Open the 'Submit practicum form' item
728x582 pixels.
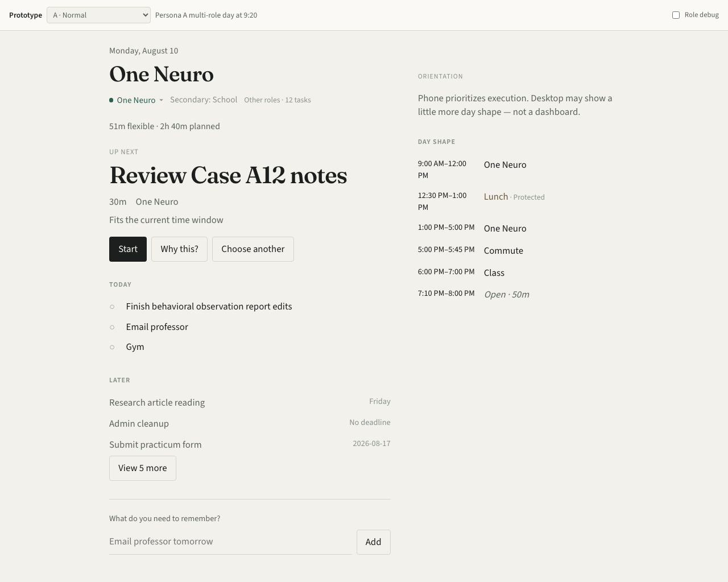250,444
